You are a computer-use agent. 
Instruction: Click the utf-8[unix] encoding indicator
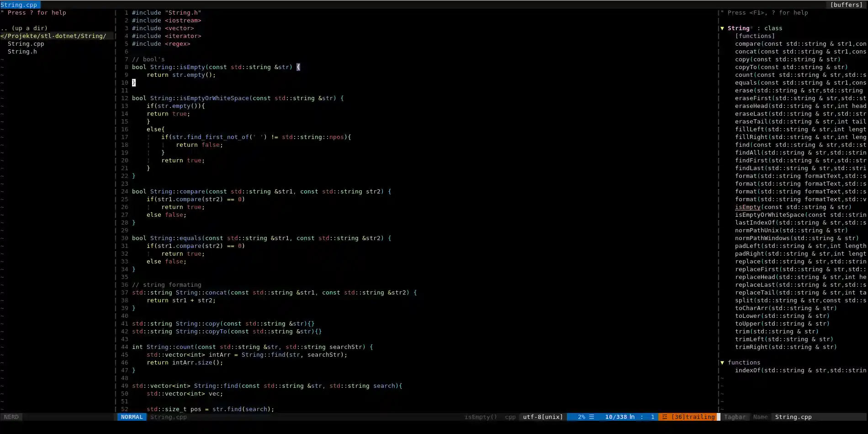(542, 417)
